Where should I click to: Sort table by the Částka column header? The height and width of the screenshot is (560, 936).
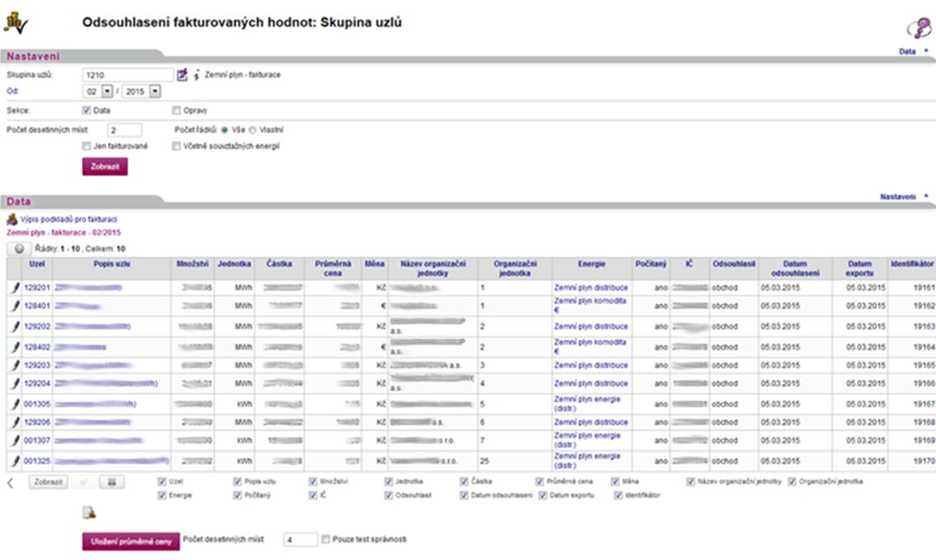pyautogui.click(x=279, y=263)
